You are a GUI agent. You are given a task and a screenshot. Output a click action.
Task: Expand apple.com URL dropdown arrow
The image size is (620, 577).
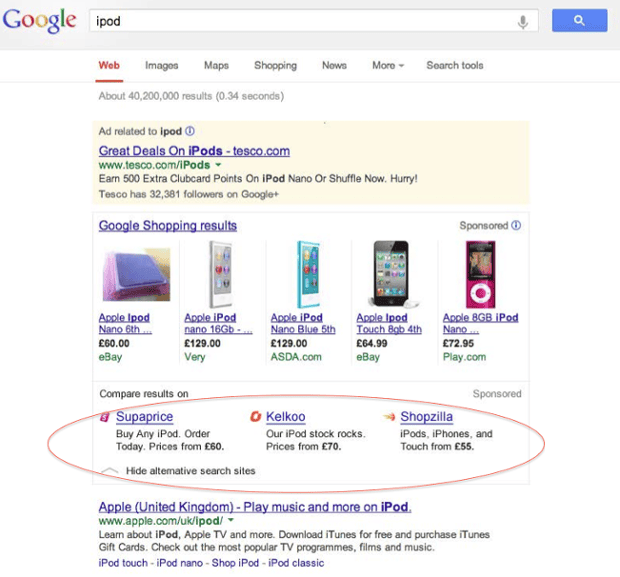[x=231, y=521]
